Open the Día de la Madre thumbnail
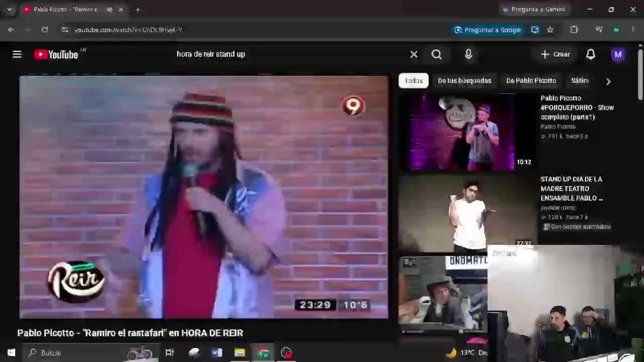Screen dimensions: 644x362 click(x=467, y=213)
